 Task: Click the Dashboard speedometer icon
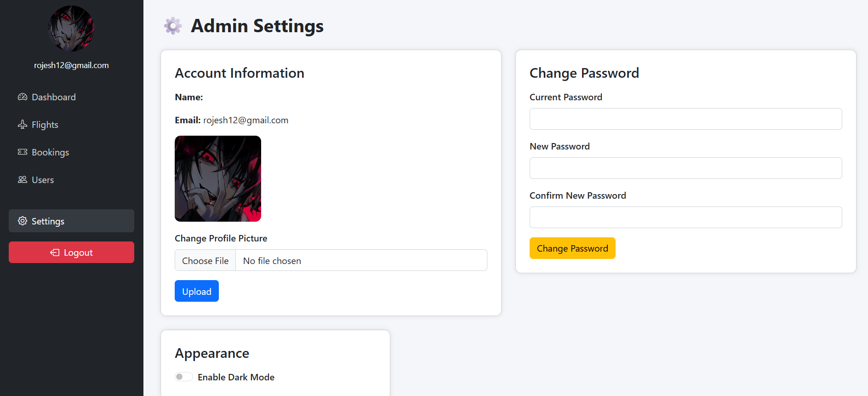click(23, 97)
